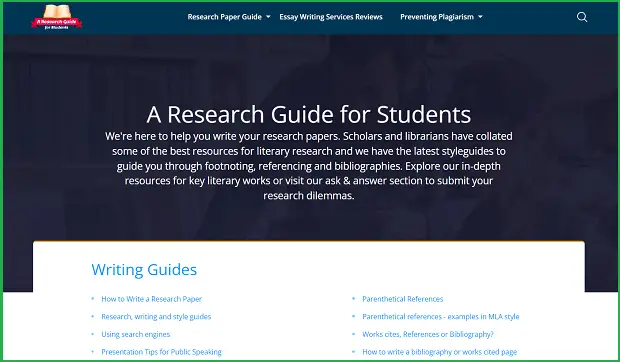Expand the Preventing Plagiarism dropdown arrow
This screenshot has height=362, width=620.
coord(480,17)
